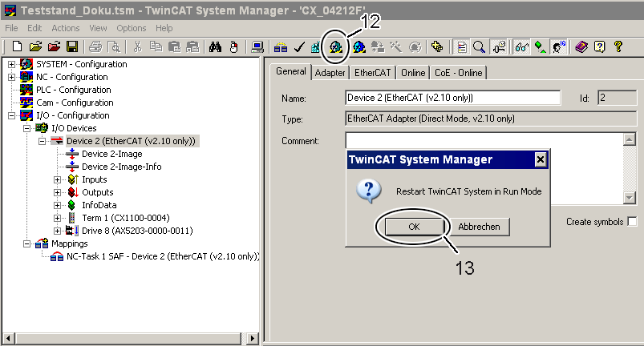Click the yellow plus cross toolbar icon
The width and height of the screenshot is (644, 346).
click(x=437, y=46)
